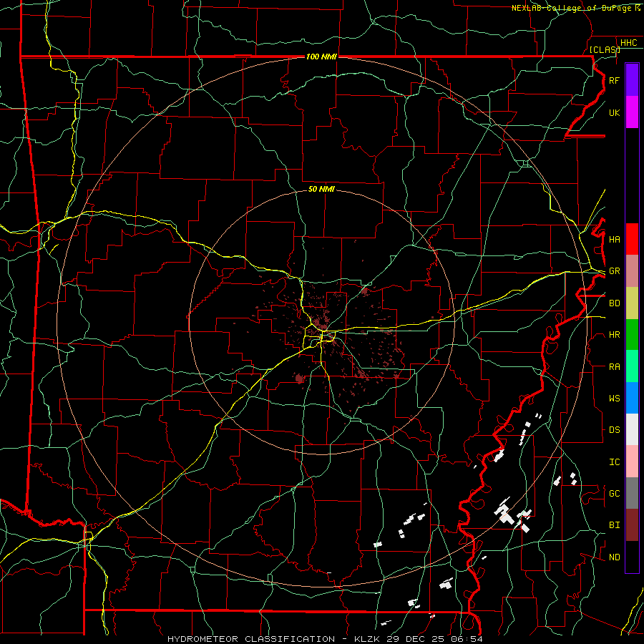Click the 06:54 timestamp
This screenshot has height=644, width=644.
467,639
